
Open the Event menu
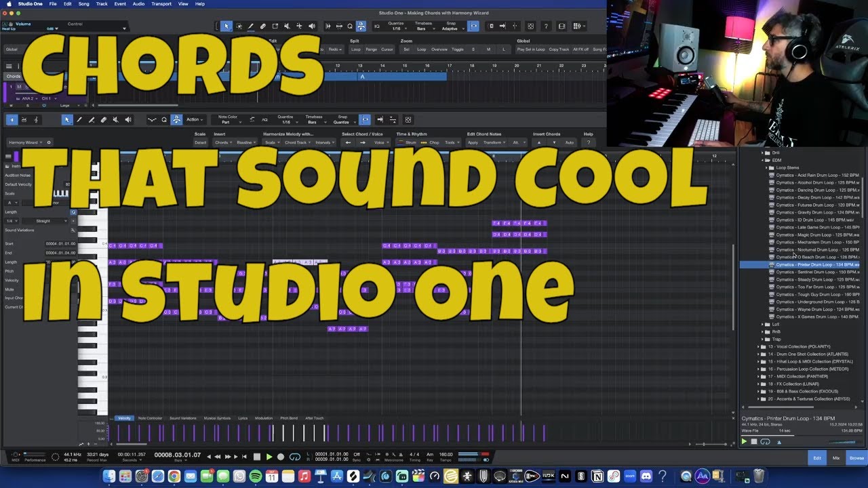(x=120, y=4)
